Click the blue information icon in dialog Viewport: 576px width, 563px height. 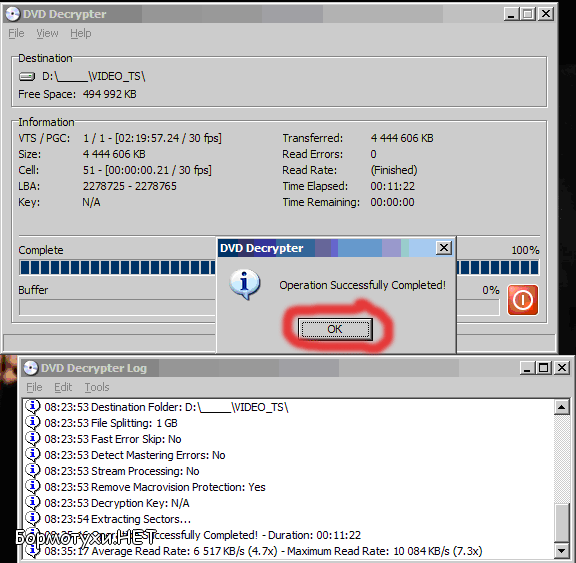245,284
